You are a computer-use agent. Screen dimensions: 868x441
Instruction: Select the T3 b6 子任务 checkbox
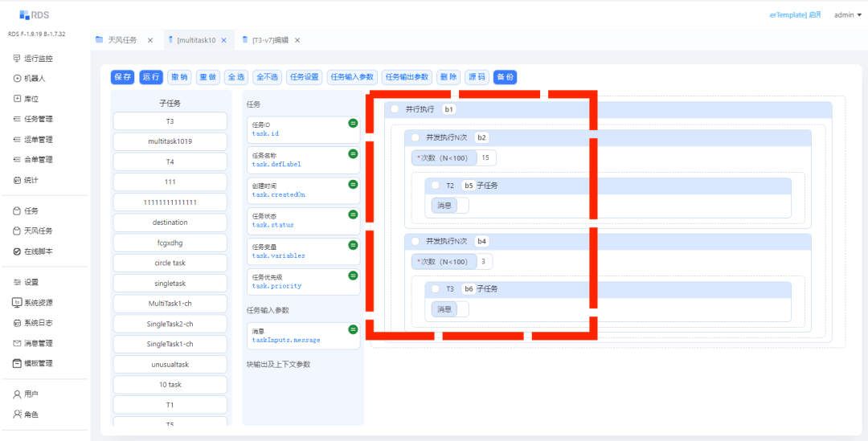click(435, 288)
